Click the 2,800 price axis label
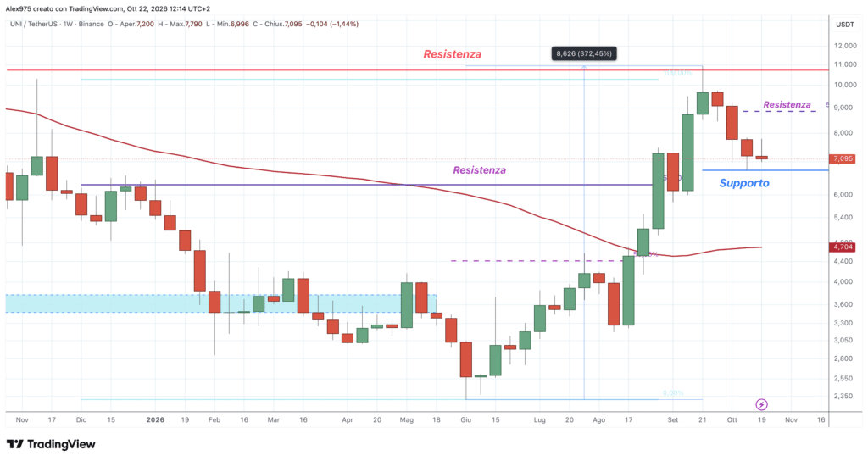The width and height of the screenshot is (868, 461). (x=843, y=358)
